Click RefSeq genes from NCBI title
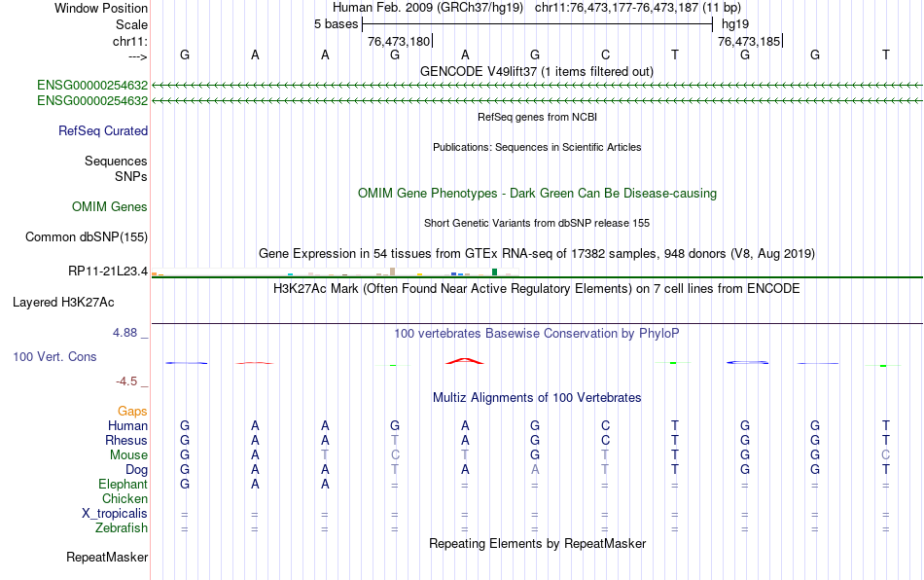The width and height of the screenshot is (924, 580). (x=537, y=118)
